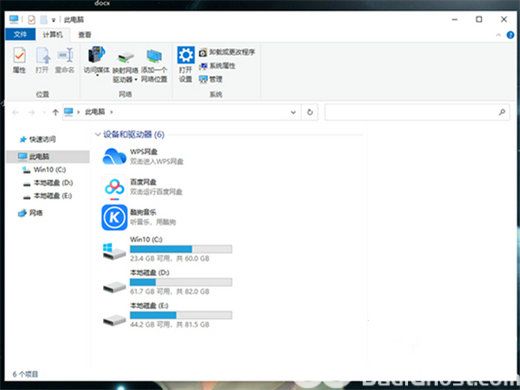Click the Properties (属性) ribbon icon
The width and height of the screenshot is (520, 390).
tap(19, 60)
